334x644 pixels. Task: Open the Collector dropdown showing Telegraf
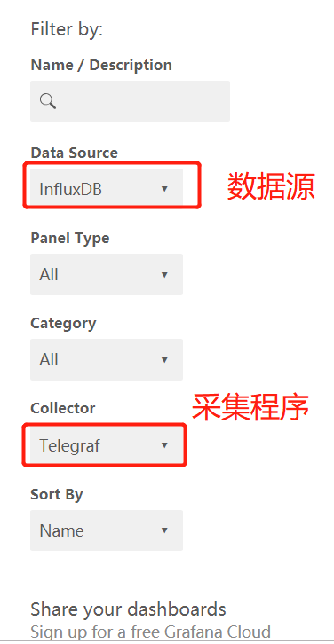[x=107, y=444]
